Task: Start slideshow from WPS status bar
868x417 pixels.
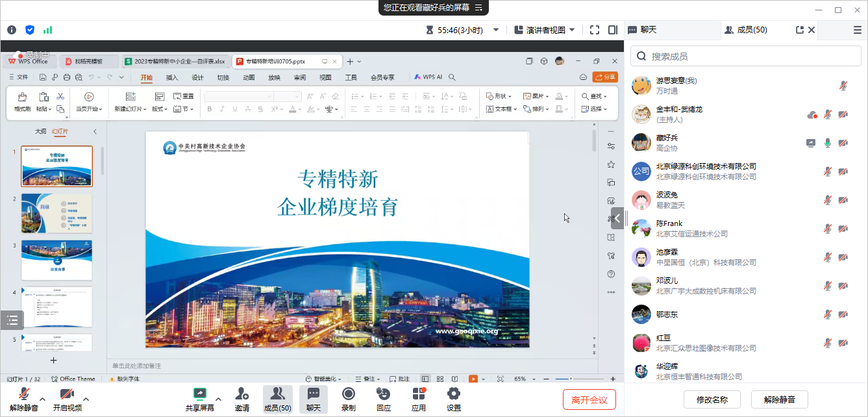Action: click(x=473, y=379)
